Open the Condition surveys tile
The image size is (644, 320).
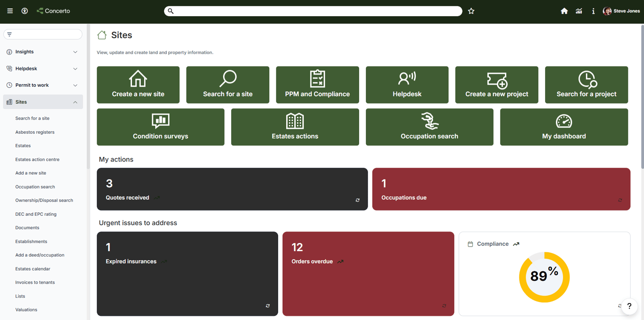click(x=161, y=127)
